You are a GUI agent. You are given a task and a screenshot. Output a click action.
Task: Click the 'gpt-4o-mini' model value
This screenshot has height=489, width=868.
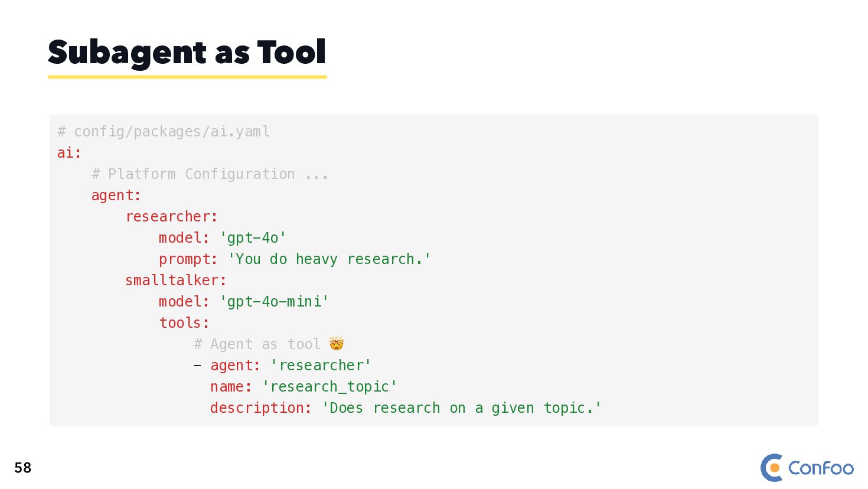tap(274, 301)
